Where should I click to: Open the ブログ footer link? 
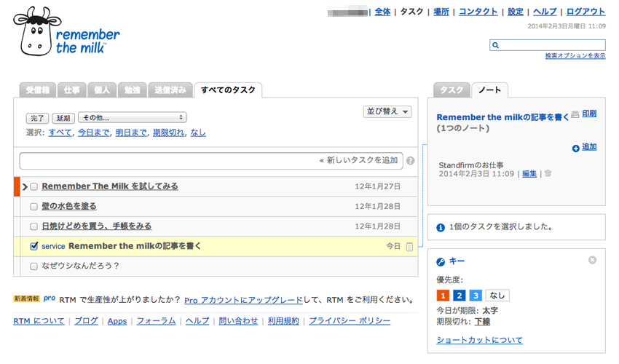86,321
